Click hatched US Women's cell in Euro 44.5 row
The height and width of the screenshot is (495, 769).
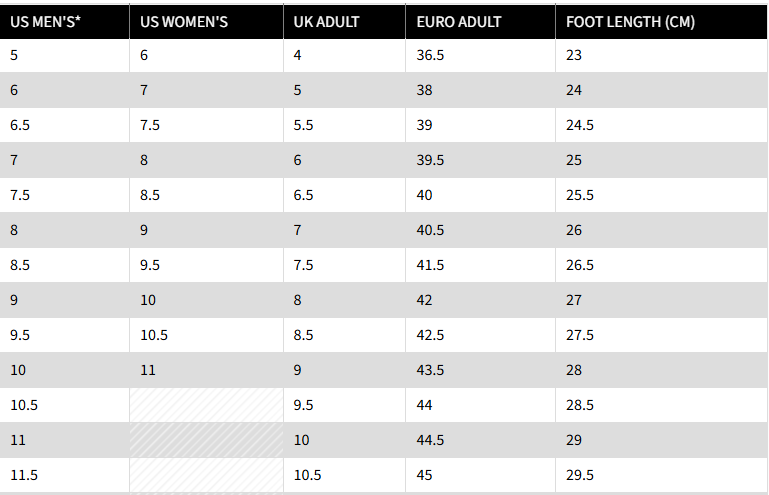pos(206,440)
